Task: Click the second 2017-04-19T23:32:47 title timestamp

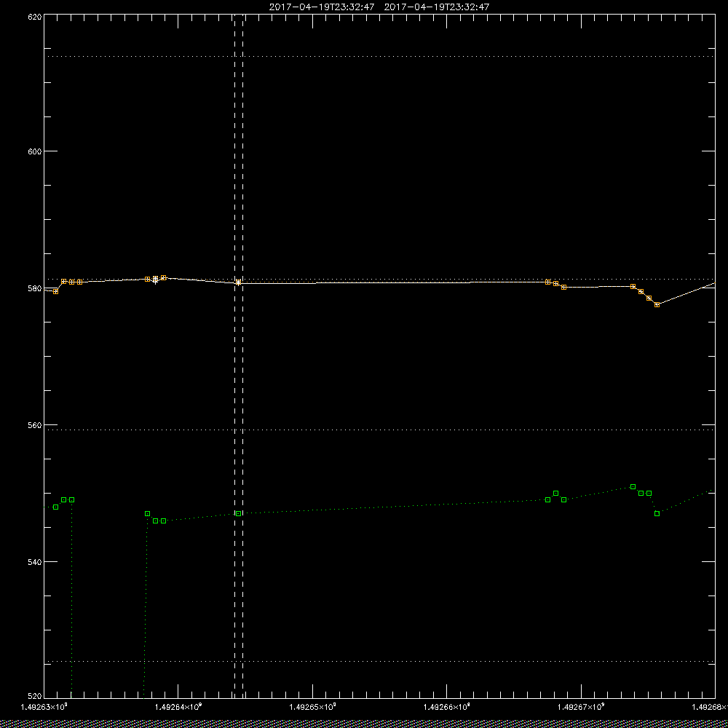Action: (x=437, y=7)
